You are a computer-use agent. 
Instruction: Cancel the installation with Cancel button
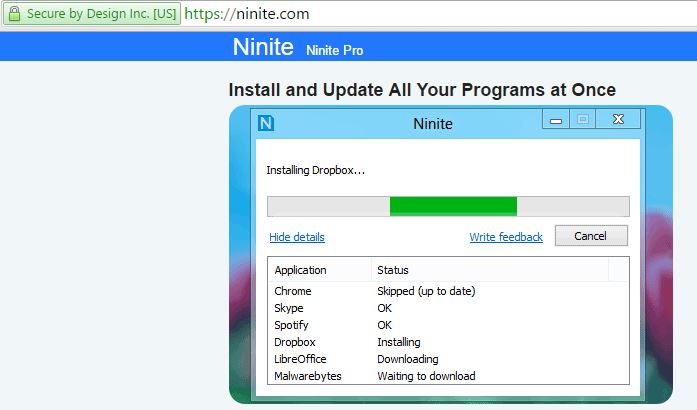(x=591, y=236)
